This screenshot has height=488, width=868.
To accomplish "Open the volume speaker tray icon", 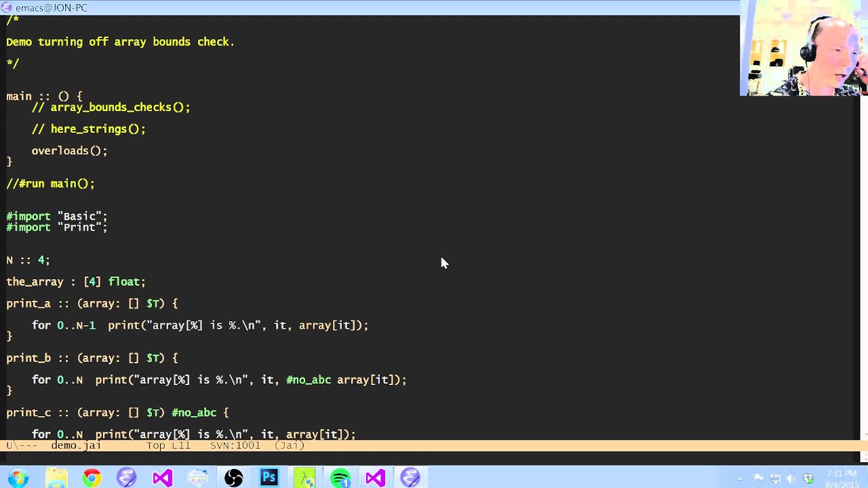I will coord(791,479).
